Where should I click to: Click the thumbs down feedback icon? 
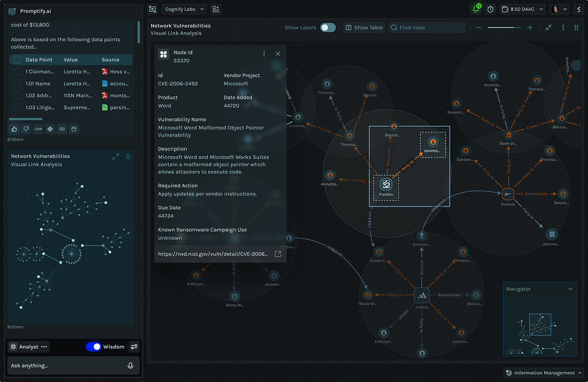point(26,129)
